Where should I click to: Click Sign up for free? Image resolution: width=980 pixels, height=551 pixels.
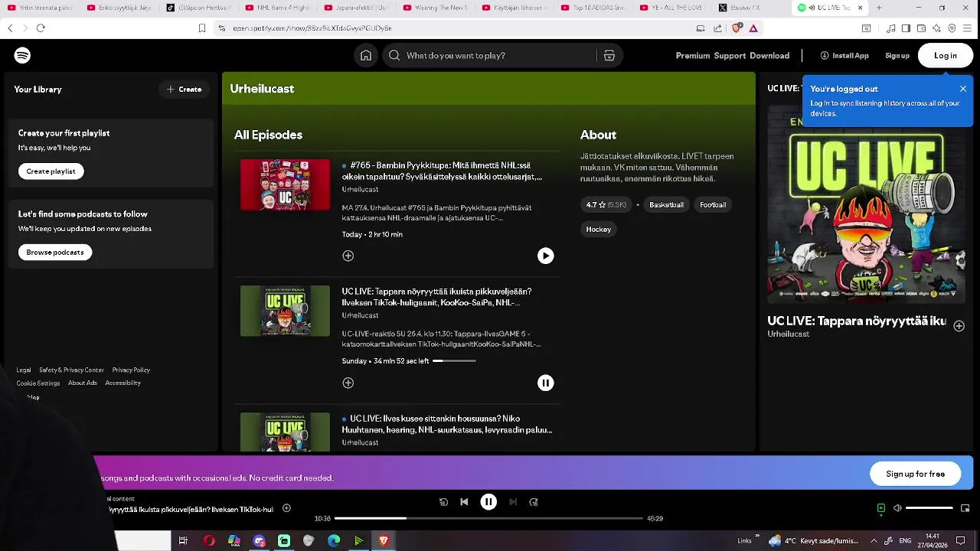click(915, 474)
